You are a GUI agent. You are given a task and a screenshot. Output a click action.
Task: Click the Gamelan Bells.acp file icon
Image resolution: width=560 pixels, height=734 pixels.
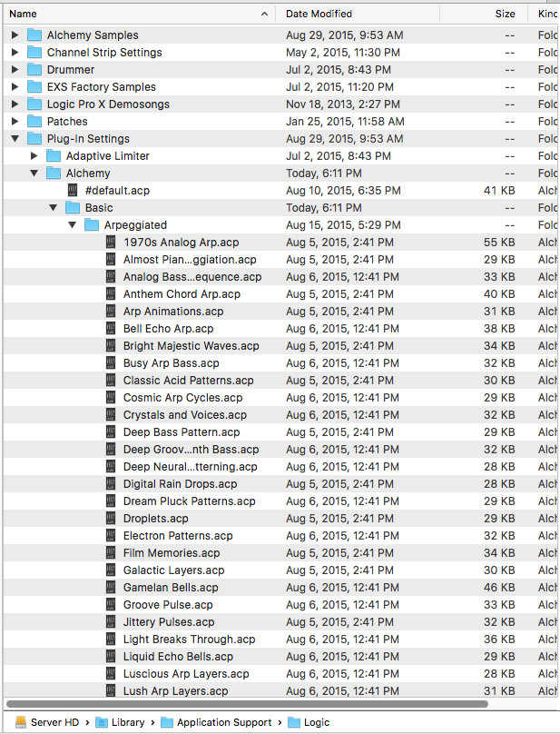click(x=111, y=588)
